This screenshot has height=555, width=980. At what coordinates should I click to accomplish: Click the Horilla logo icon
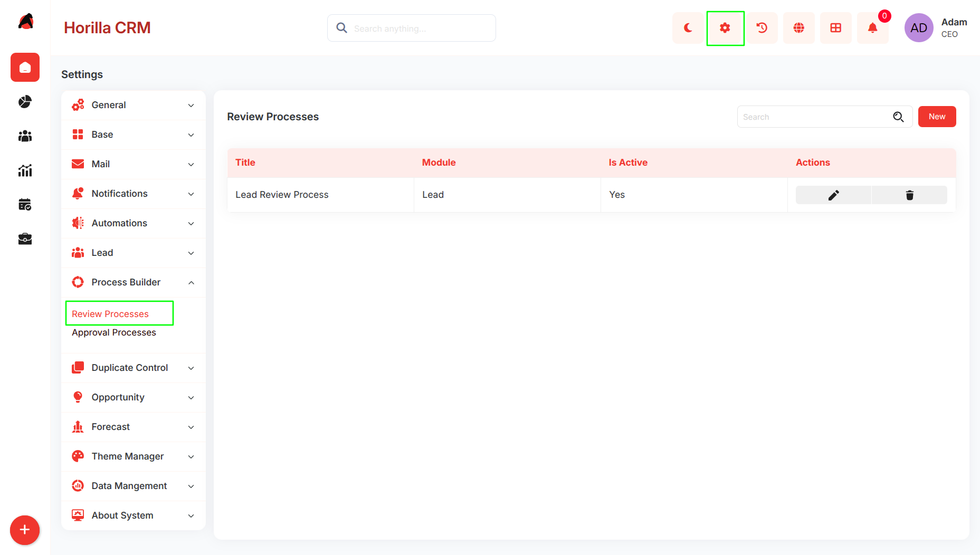(25, 22)
